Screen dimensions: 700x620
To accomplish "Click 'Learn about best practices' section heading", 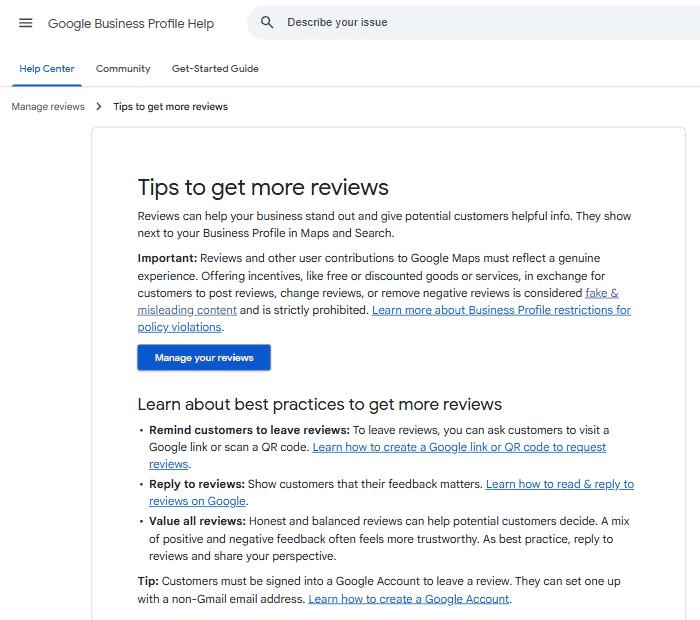I will (x=320, y=404).
